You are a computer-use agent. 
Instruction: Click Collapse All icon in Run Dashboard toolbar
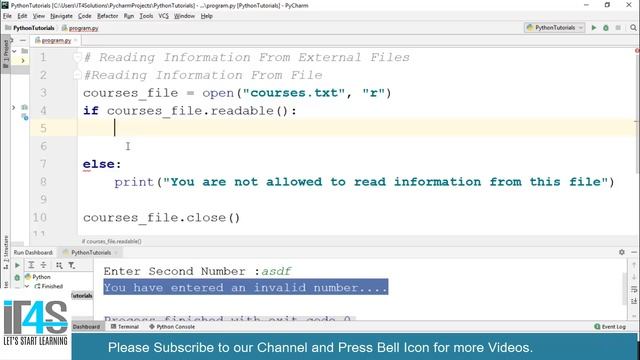click(x=43, y=265)
